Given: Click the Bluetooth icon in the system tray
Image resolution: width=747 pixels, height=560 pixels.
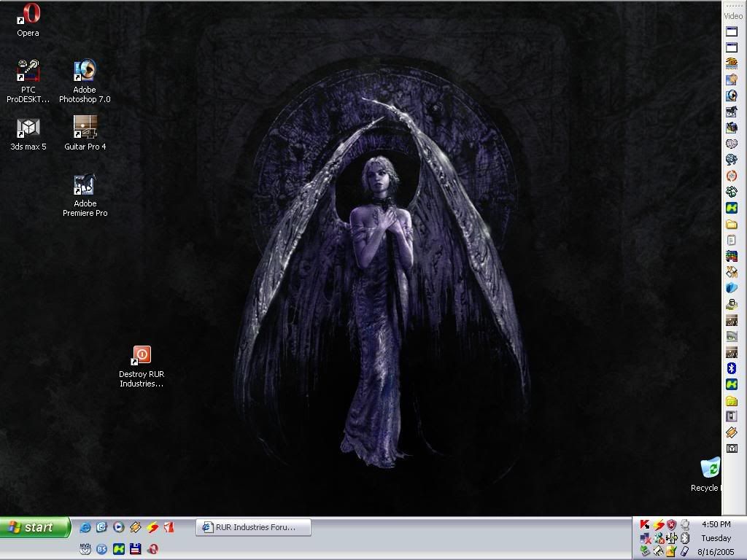Looking at the screenshot, I should pos(685,538).
